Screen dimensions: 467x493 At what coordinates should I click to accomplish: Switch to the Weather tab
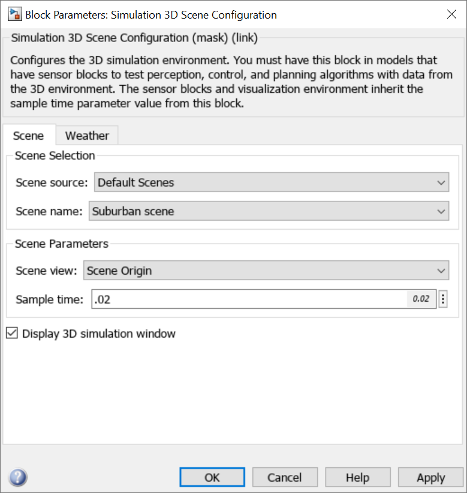point(87,136)
